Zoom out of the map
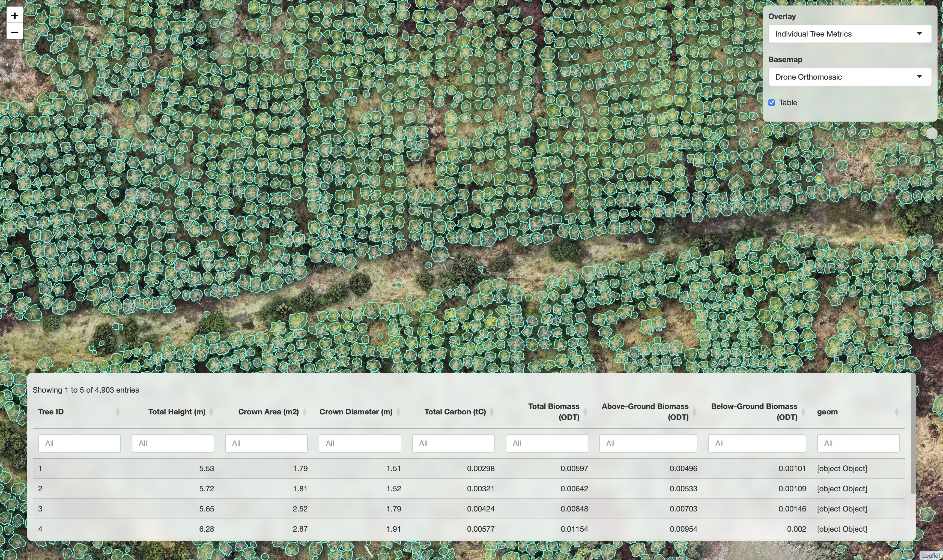Viewport: 943px width, 560px height. (x=14, y=32)
